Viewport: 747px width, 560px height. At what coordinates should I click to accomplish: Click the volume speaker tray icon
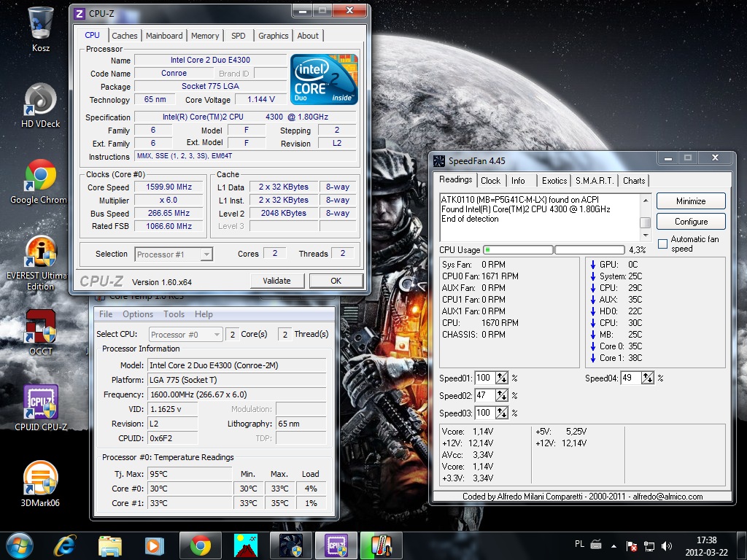click(666, 545)
